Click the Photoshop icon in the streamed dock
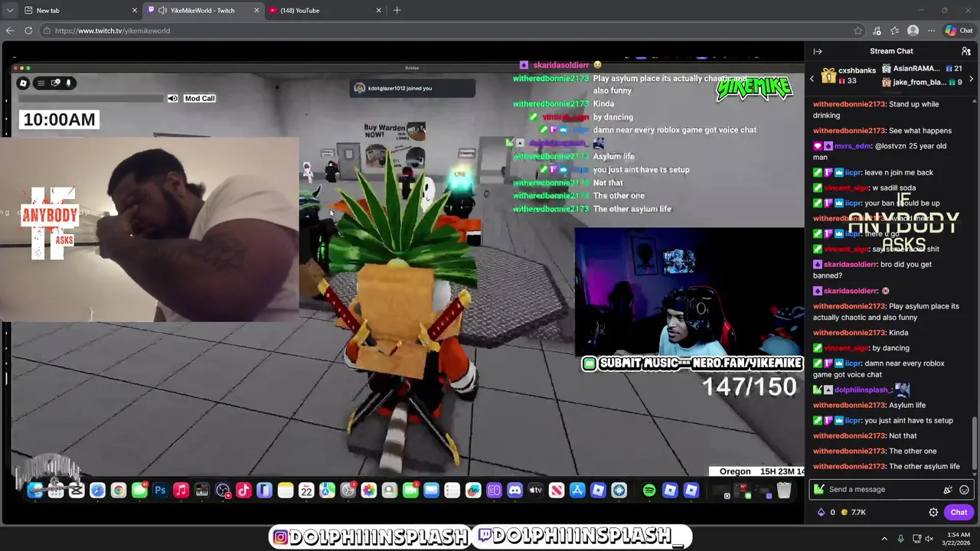Viewport: 980px width, 551px height. click(160, 491)
